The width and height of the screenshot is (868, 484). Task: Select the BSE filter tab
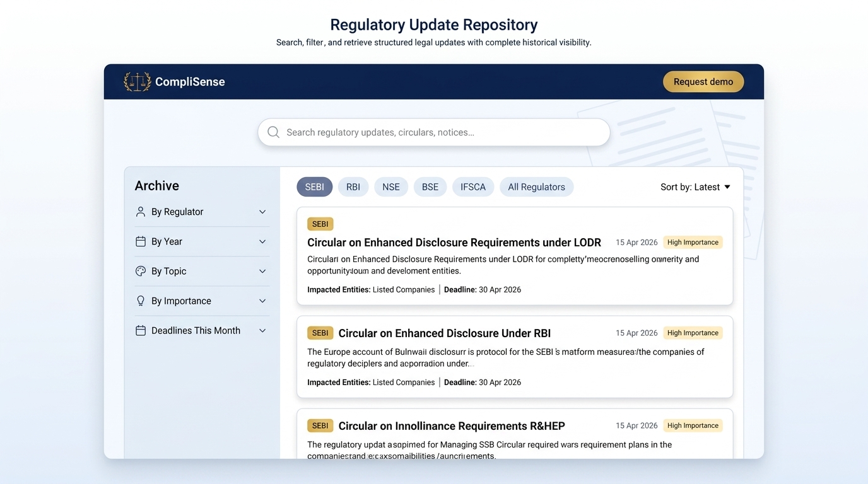tap(430, 187)
